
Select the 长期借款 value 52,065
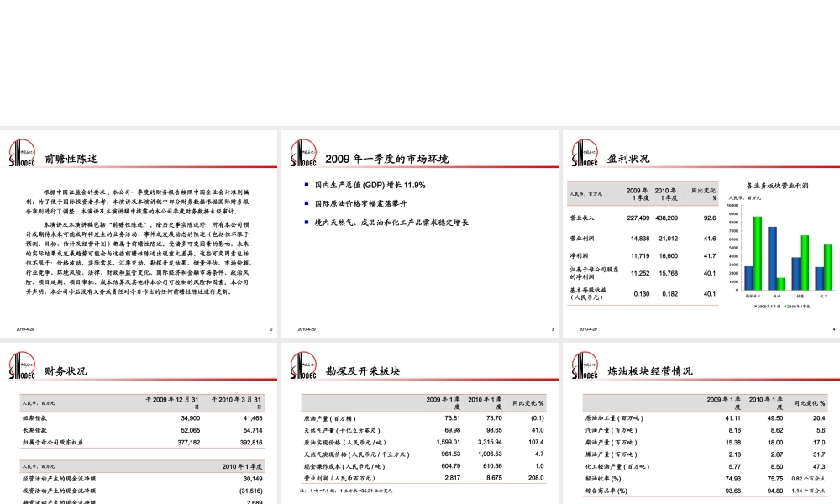coord(190,431)
